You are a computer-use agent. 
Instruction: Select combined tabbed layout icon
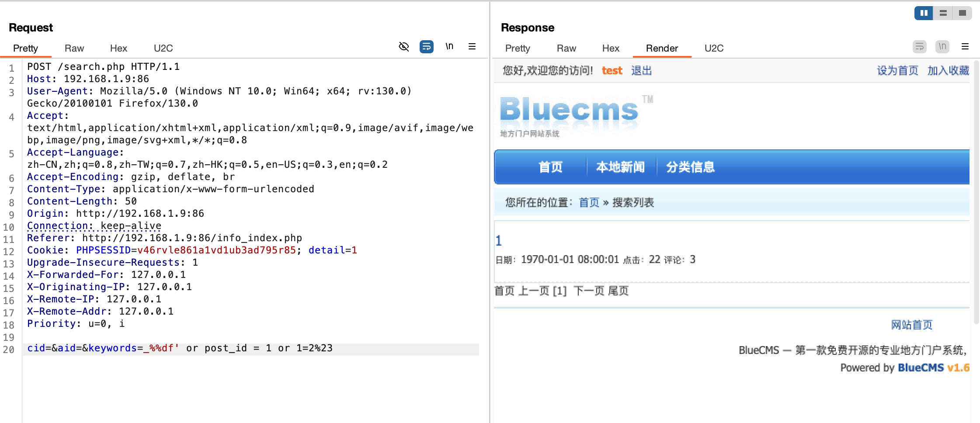(963, 13)
